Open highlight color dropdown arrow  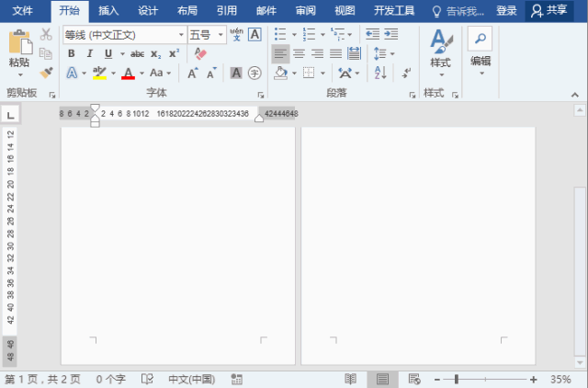coord(113,74)
